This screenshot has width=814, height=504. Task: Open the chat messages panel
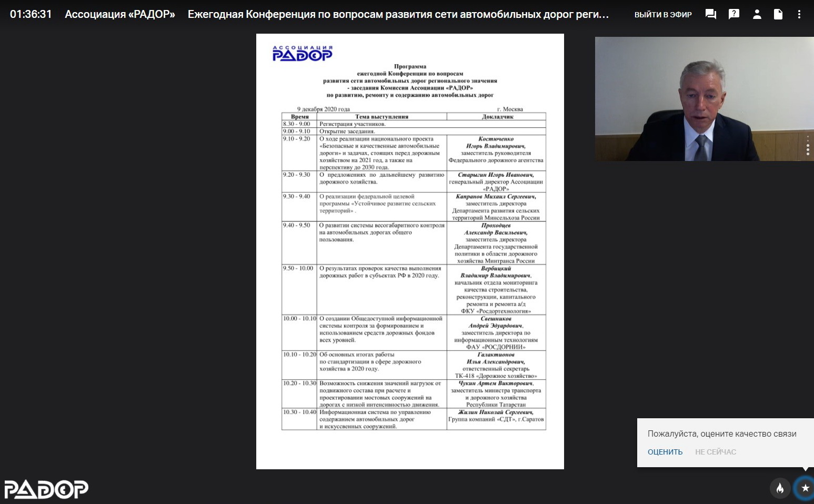point(710,15)
